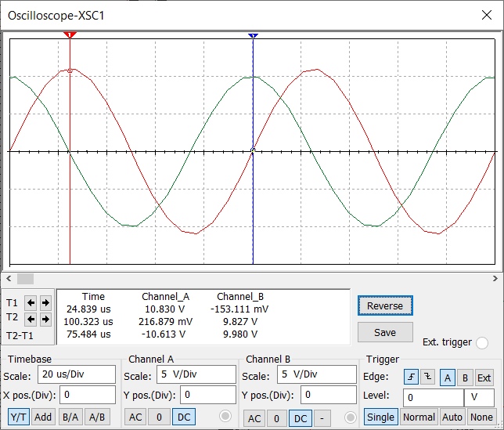Viewport: 504px width, 430px height.
Task: Click Channel_A T2 reading 216.879 mV
Action: (165, 322)
